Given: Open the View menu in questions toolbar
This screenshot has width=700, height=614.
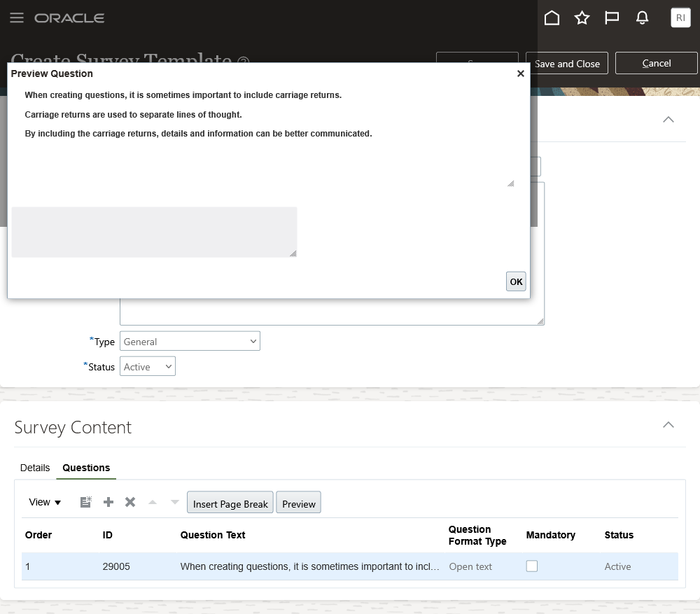Looking at the screenshot, I should [45, 502].
